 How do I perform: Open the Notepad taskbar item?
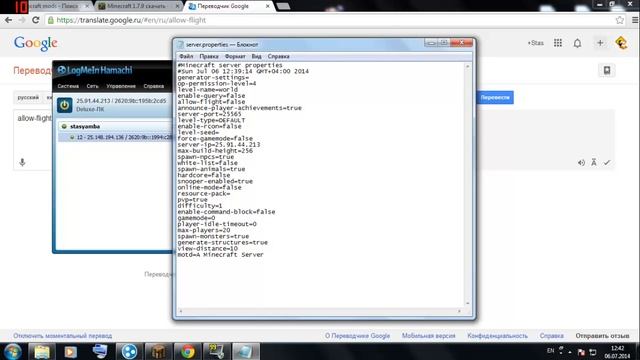245,351
